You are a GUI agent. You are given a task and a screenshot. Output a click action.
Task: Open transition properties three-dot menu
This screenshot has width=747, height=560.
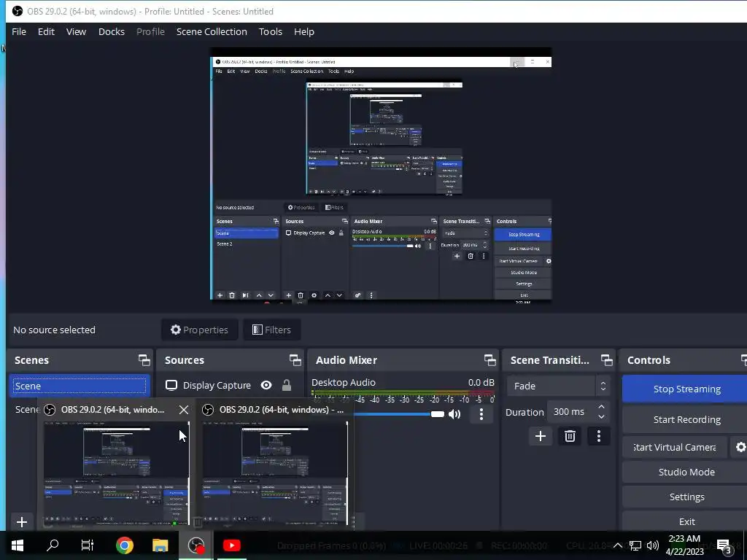599,436
